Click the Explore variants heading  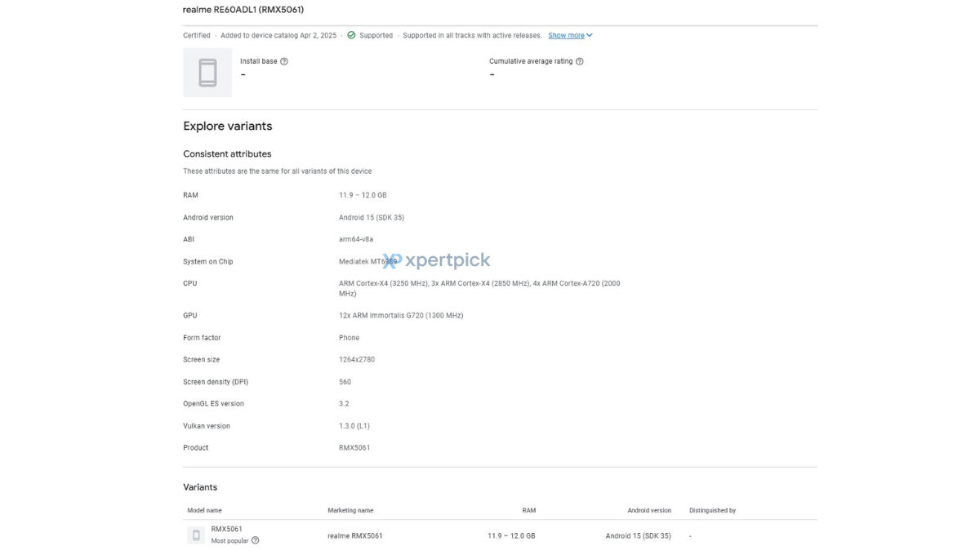point(228,127)
